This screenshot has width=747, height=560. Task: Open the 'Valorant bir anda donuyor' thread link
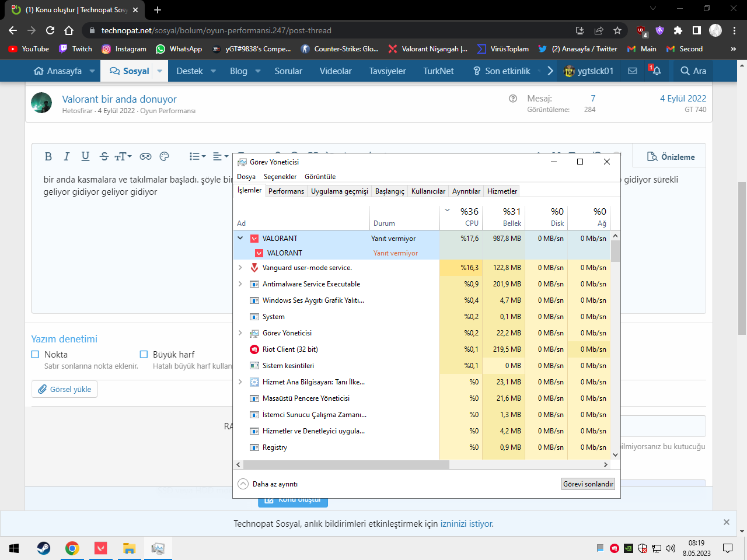119,99
